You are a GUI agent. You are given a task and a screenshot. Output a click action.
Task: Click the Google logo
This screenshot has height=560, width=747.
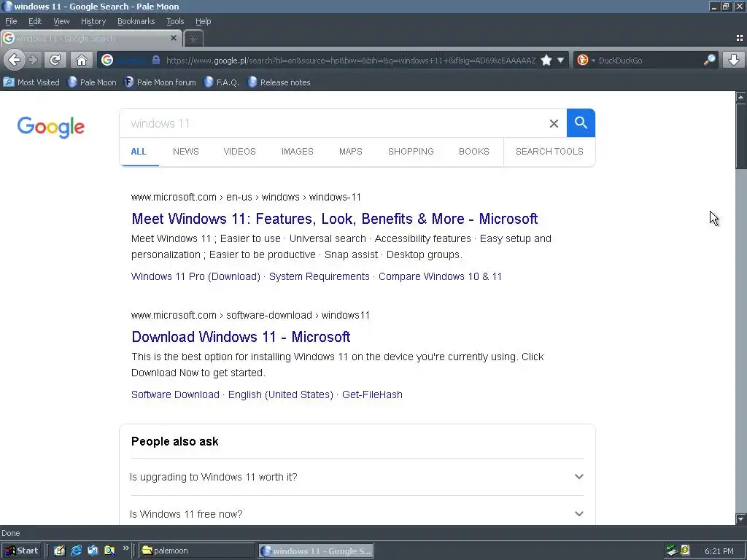51,127
